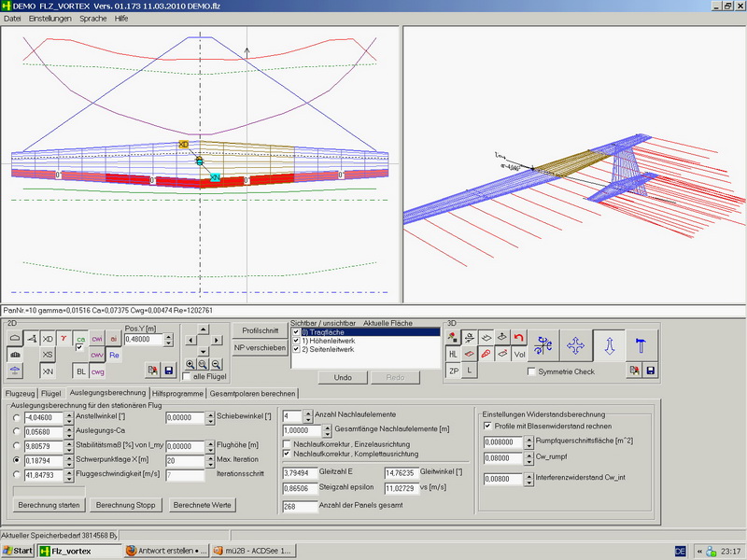This screenshot has height=560, width=747.
Task: Click the XN button in 2D panel
Action: point(48,371)
